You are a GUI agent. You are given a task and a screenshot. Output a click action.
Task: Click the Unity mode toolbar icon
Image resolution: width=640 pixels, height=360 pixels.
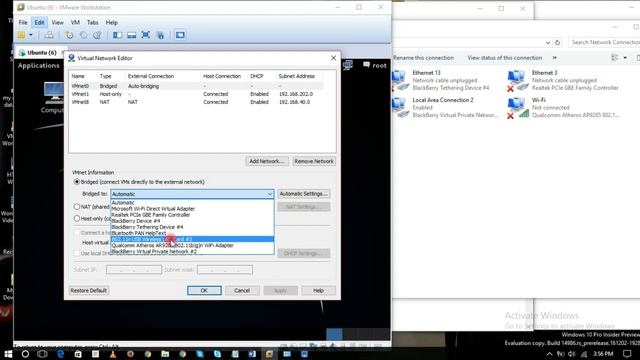160,35
